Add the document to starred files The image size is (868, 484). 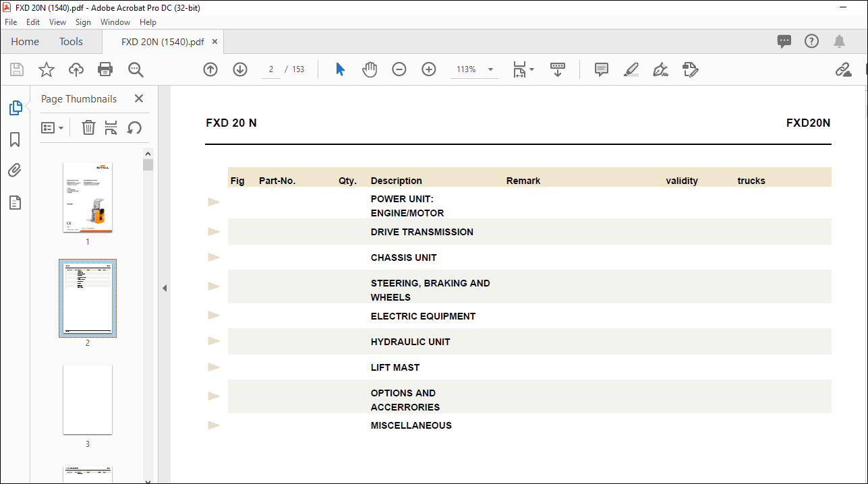(x=47, y=69)
